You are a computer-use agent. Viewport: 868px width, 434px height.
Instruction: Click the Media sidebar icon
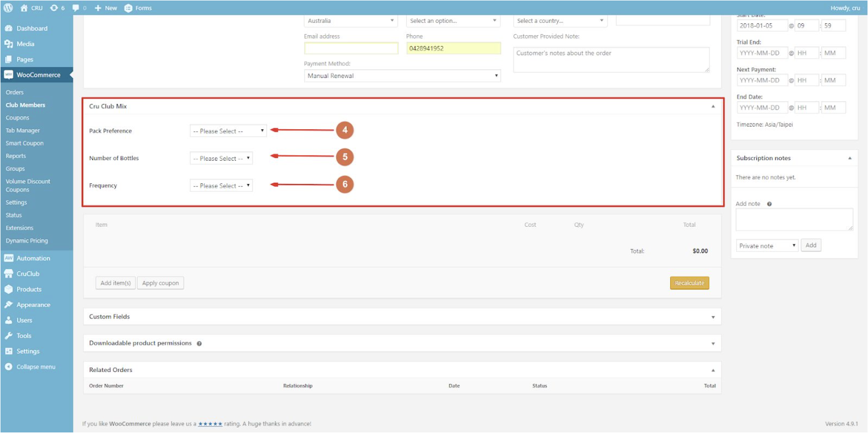click(8, 44)
